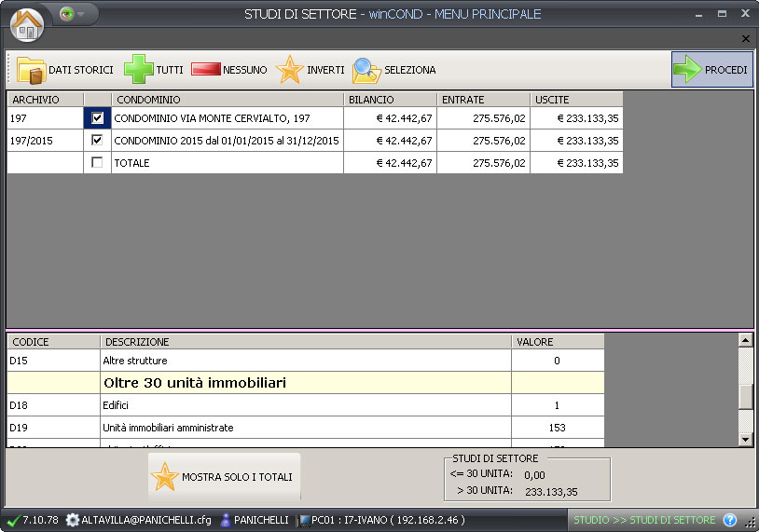Screen dimensions: 759x532
Task: Click the PANICHELLI user icon
Action: coord(226,520)
